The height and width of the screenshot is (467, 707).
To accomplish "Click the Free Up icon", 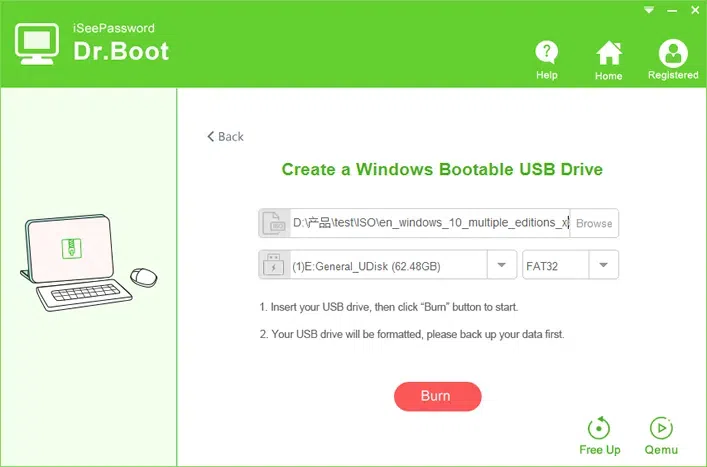I will point(599,429).
